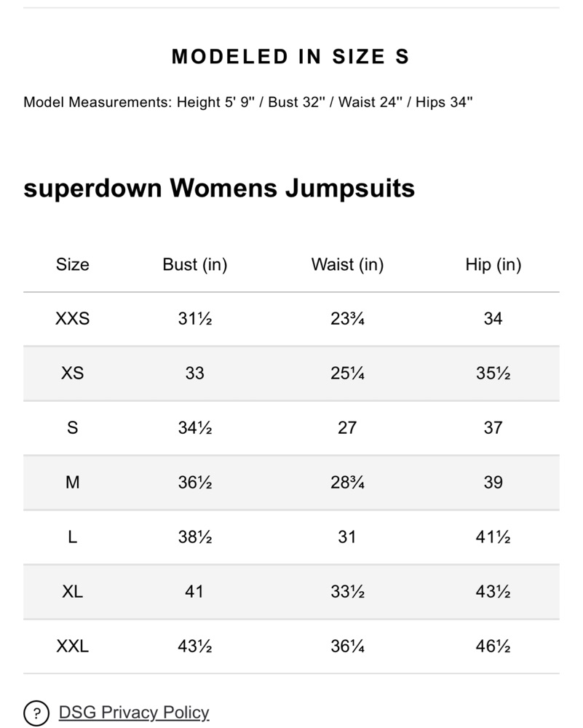This screenshot has height=728, width=583.
Task: Click the Waist (in) column header
Action: click(x=347, y=265)
